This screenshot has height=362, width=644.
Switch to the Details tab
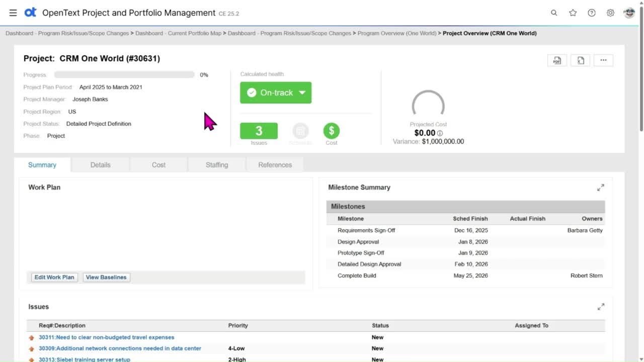point(101,165)
